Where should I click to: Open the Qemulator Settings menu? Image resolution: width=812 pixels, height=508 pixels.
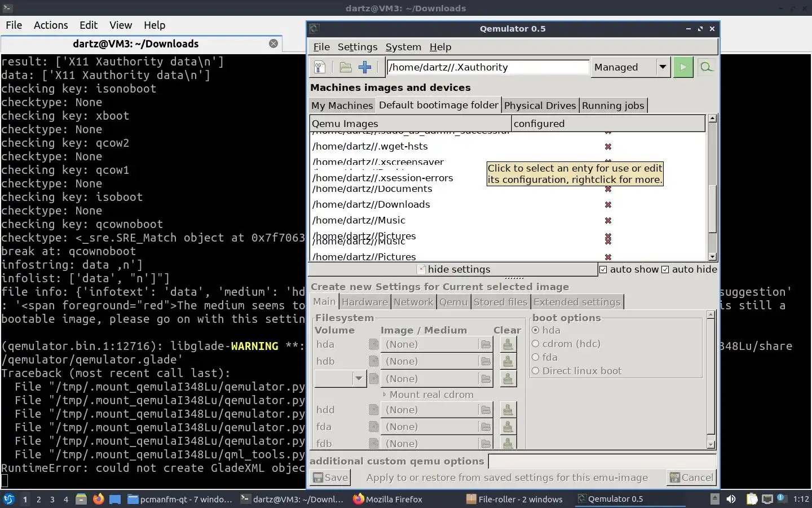coord(358,47)
